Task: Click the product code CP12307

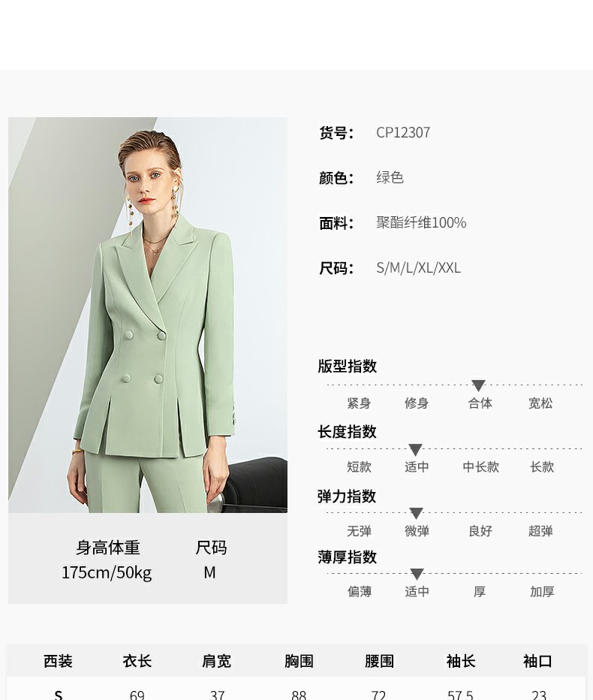Action: click(403, 133)
